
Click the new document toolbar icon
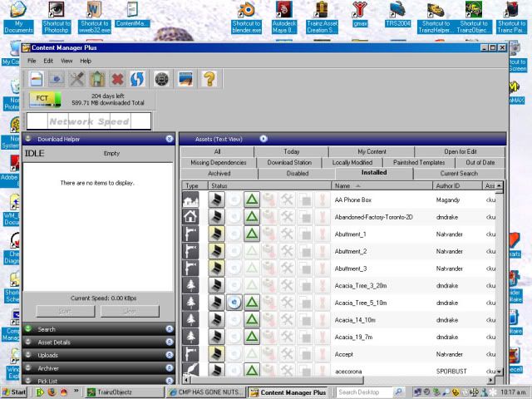click(36, 79)
